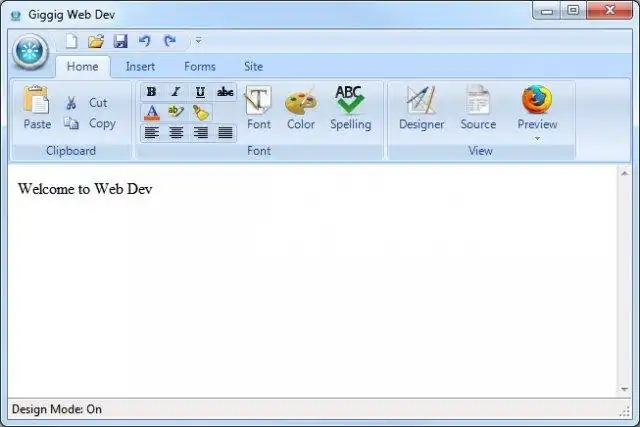Switch to Source view
The image size is (640, 427).
(478, 108)
